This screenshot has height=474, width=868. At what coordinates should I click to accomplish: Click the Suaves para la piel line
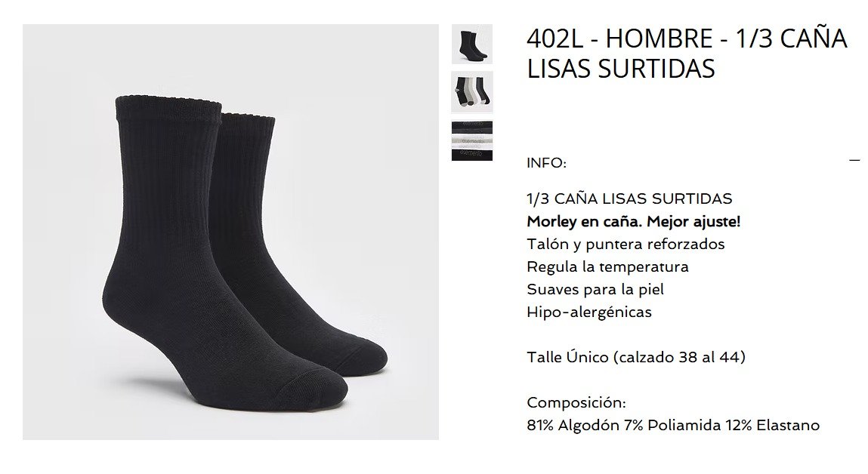(595, 289)
